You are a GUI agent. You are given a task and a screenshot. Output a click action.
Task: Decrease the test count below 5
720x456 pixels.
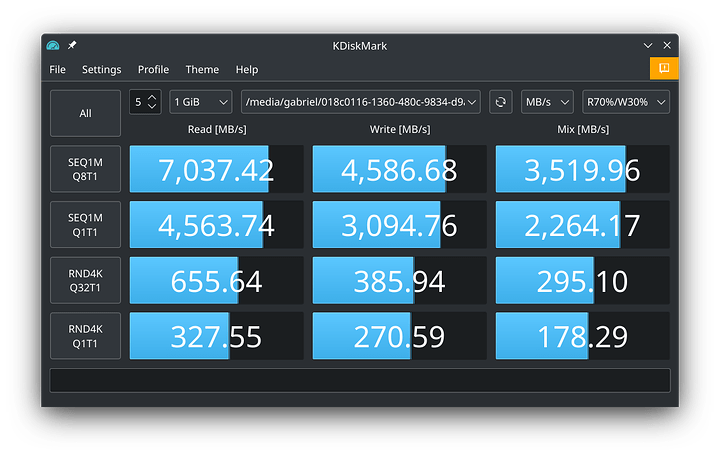tap(152, 107)
